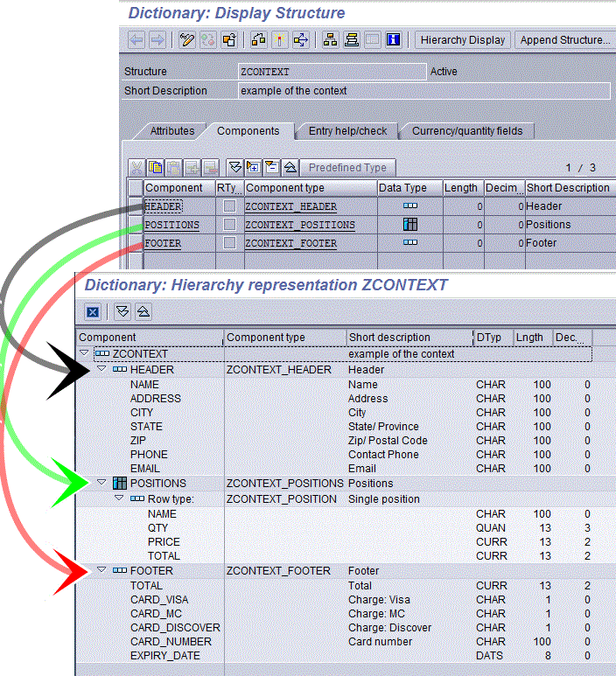The height and width of the screenshot is (676, 616).
Task: Click the Component type column header in hierarchy
Action: [x=284, y=338]
